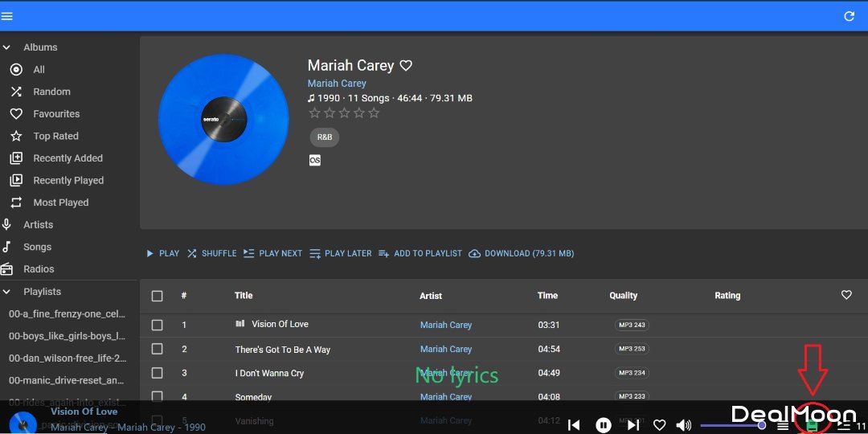Favourite the Mariah Carey album with heart icon
Image resolution: width=868 pixels, height=434 pixels.
406,66
